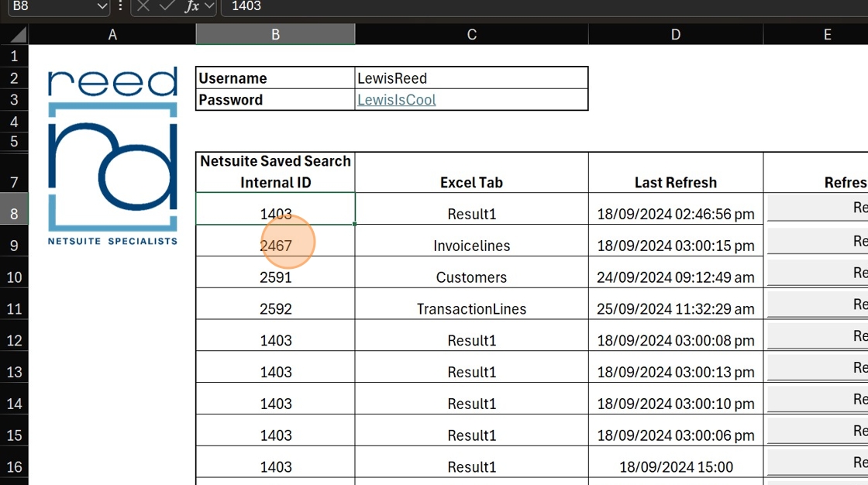Cancel entry with the formula bar X icon
868x485 pixels.
pyautogui.click(x=143, y=6)
